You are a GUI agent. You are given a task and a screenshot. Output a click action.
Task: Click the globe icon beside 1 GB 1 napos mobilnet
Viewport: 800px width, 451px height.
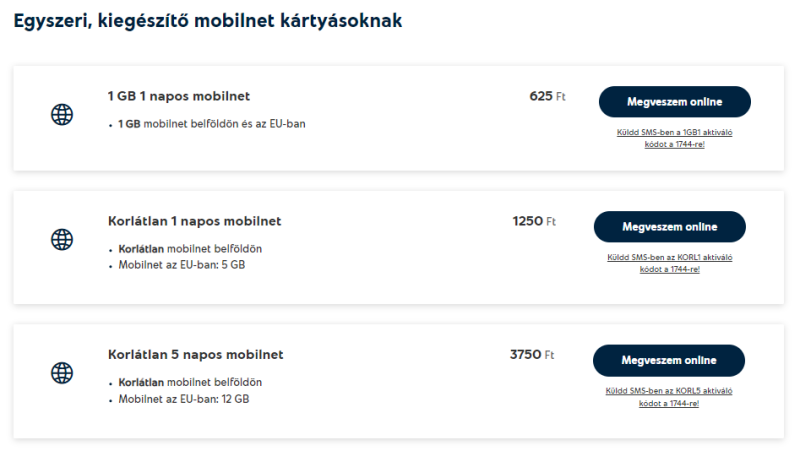pyautogui.click(x=62, y=115)
